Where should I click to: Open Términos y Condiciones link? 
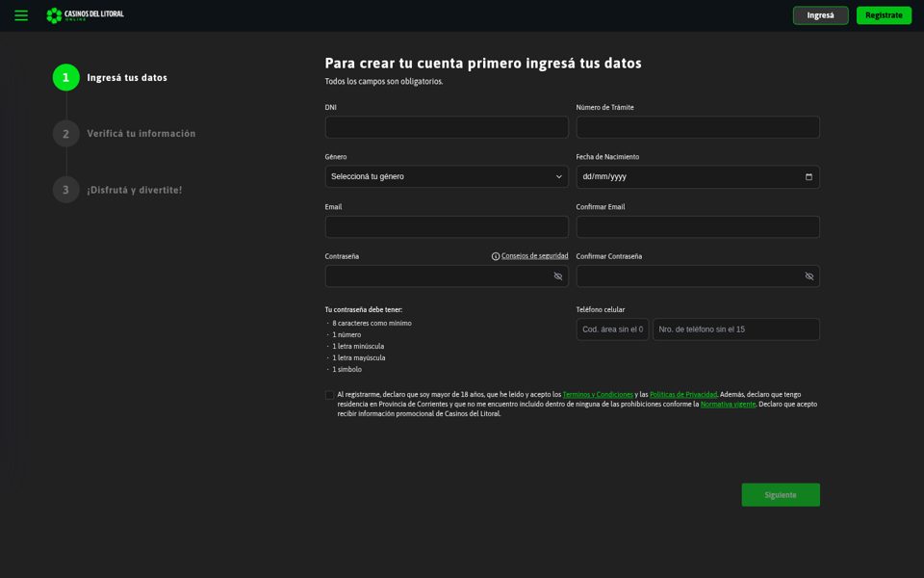point(598,395)
